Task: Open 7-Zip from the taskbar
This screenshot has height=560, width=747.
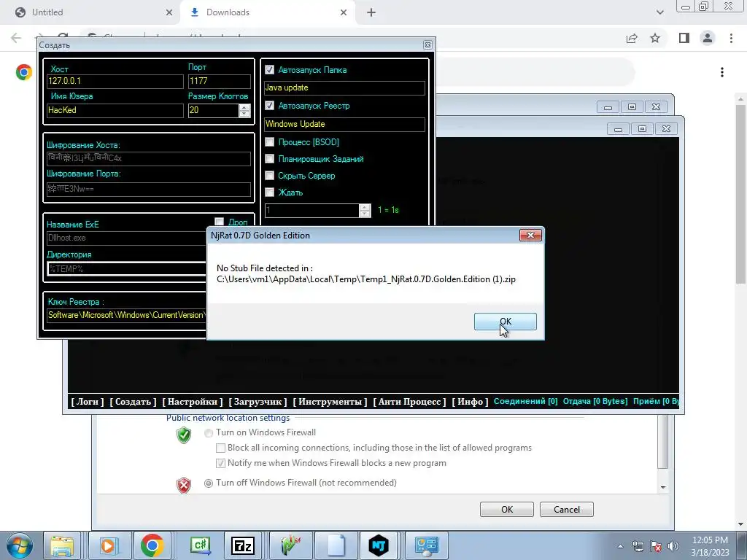Action: coord(243,545)
